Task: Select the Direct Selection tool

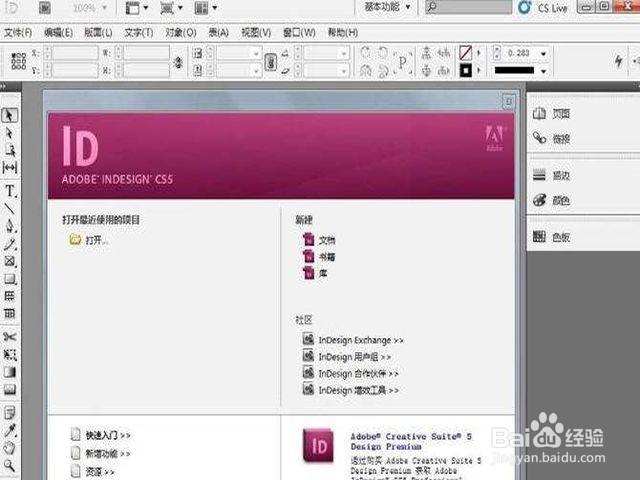Action: pos(9,133)
